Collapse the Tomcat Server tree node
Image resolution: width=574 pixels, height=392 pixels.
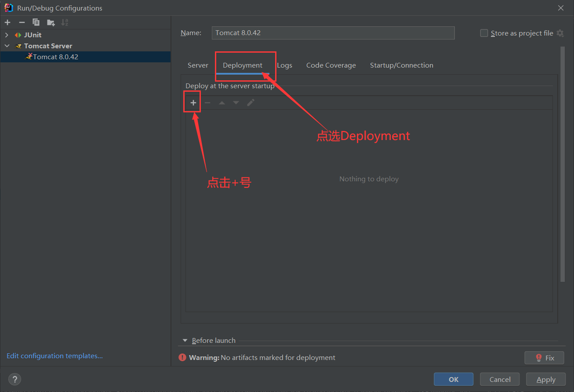(7, 46)
